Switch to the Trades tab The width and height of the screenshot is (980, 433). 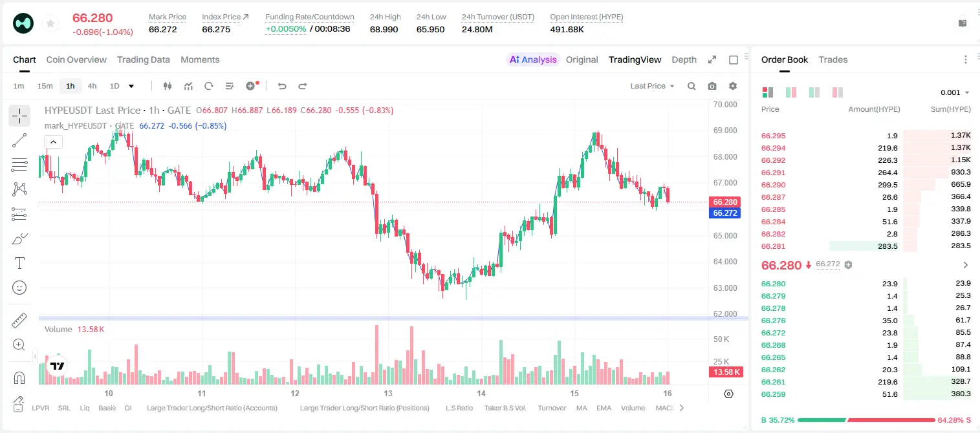(x=833, y=59)
